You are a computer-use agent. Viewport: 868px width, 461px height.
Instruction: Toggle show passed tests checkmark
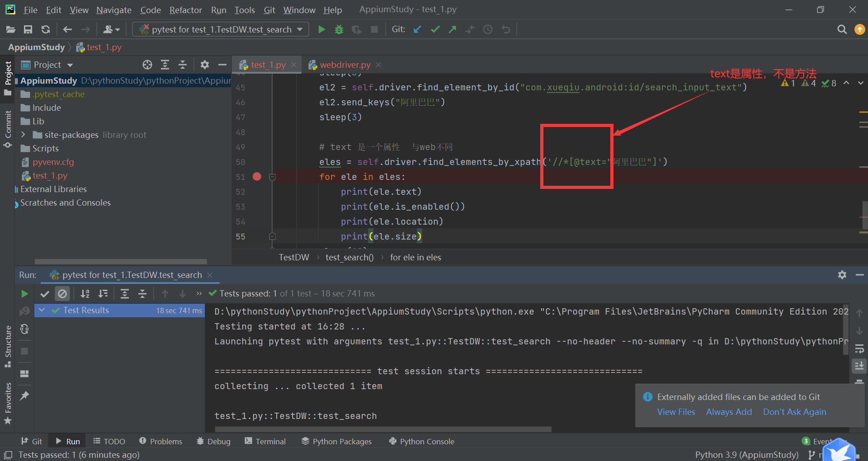tap(44, 294)
